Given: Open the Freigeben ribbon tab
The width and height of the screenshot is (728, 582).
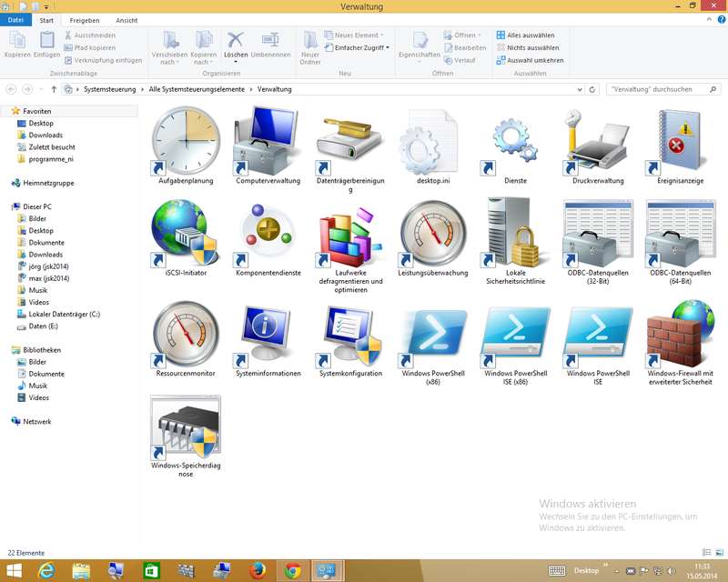Looking at the screenshot, I should coord(85,20).
